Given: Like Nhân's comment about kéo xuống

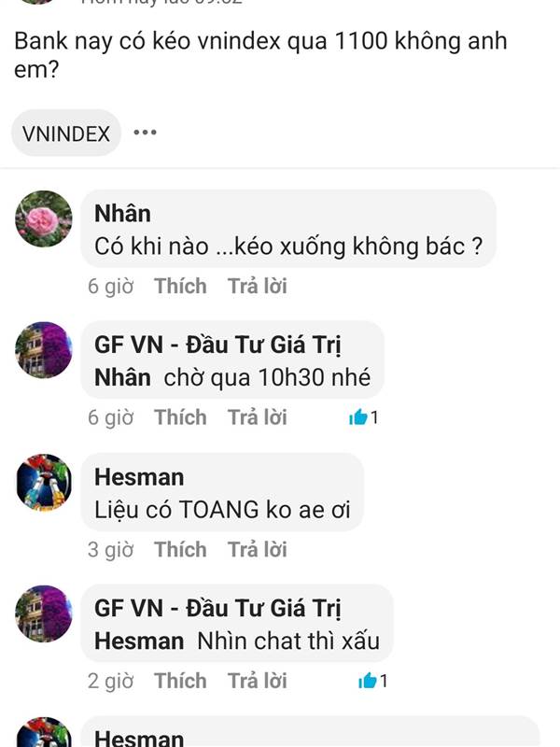Looking at the screenshot, I should (180, 287).
